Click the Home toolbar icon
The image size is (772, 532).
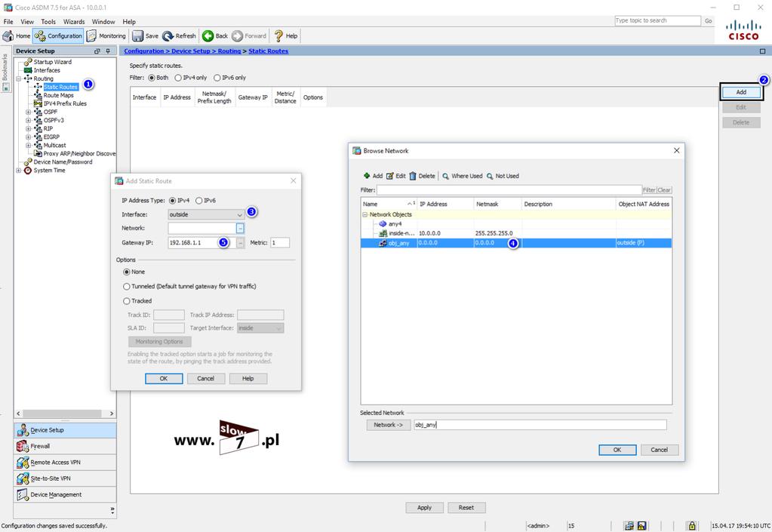[x=8, y=36]
